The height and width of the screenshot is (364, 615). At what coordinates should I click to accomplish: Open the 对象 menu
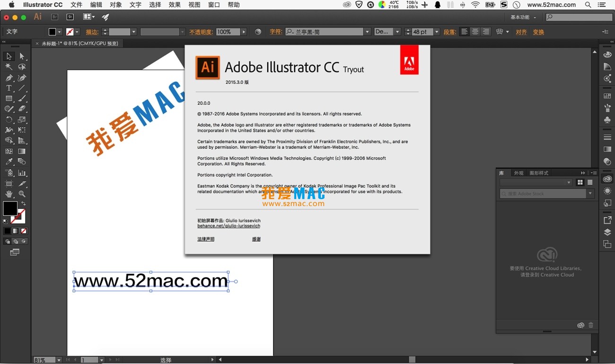[x=116, y=5]
